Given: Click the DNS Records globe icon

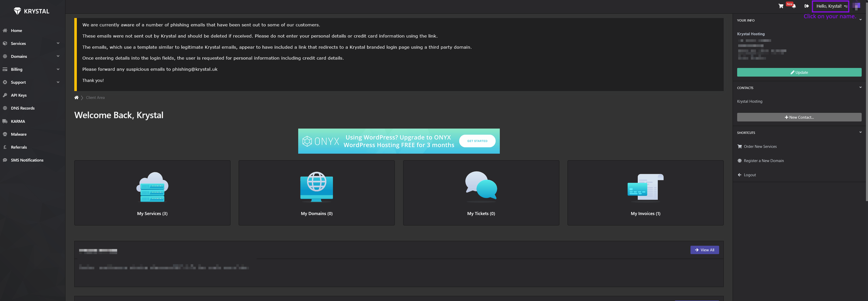Looking at the screenshot, I should click(5, 108).
